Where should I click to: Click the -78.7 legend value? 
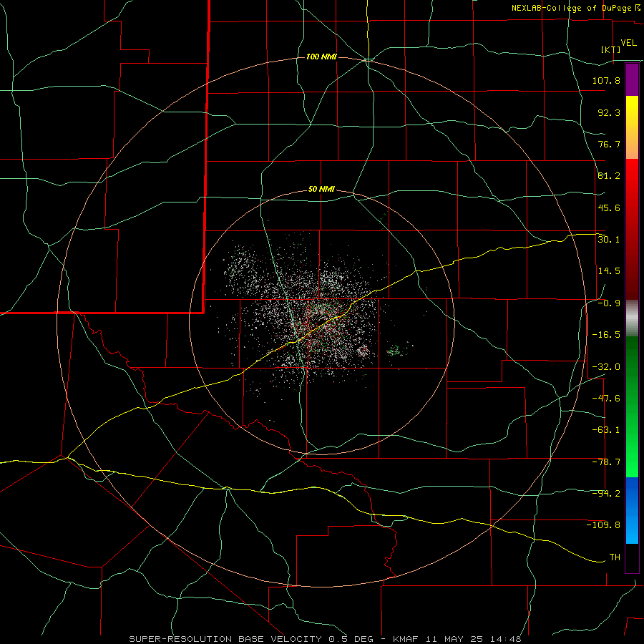point(606,462)
